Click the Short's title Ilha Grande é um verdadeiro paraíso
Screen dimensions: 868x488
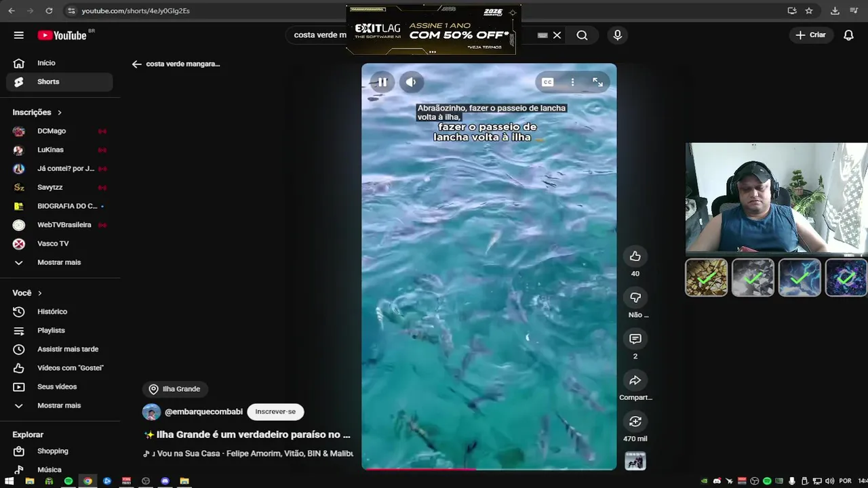coord(248,434)
